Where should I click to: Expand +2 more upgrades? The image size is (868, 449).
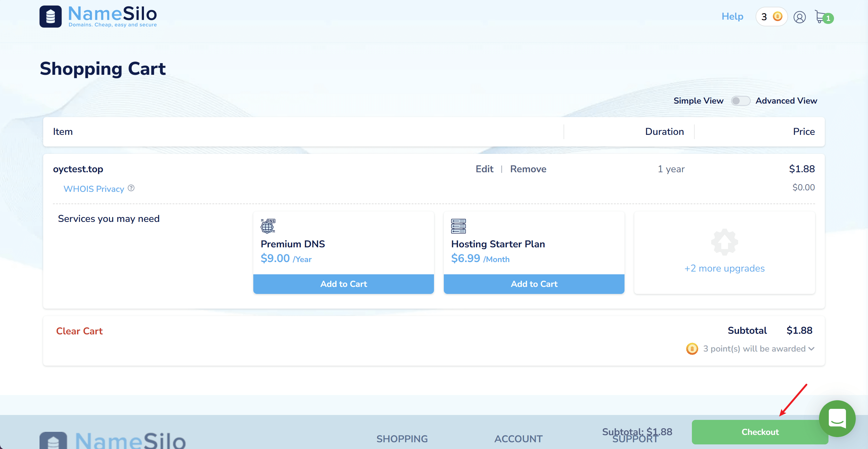pyautogui.click(x=724, y=268)
